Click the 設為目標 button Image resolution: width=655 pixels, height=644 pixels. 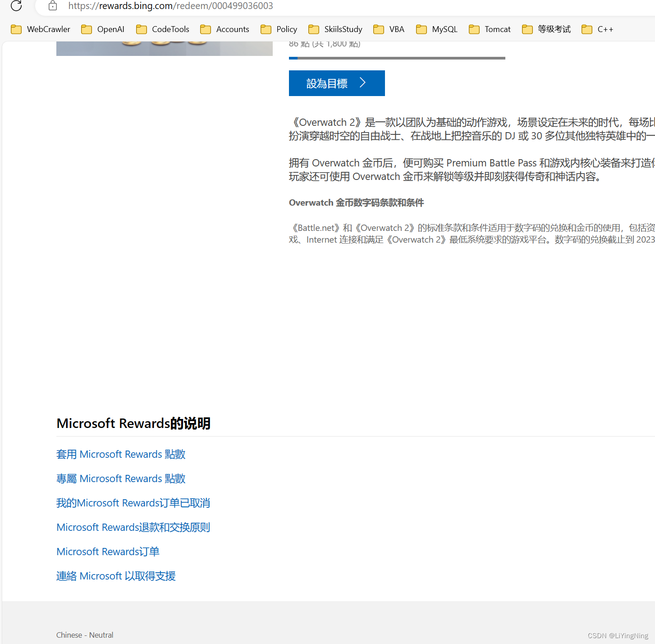coord(337,83)
